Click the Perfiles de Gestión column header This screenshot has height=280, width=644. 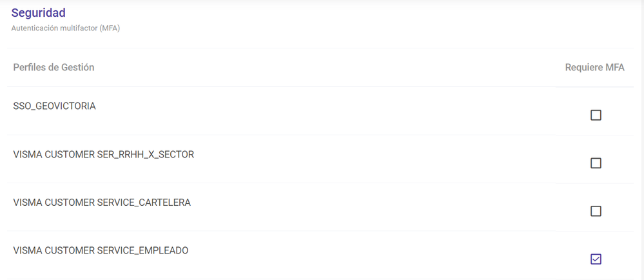tap(54, 68)
